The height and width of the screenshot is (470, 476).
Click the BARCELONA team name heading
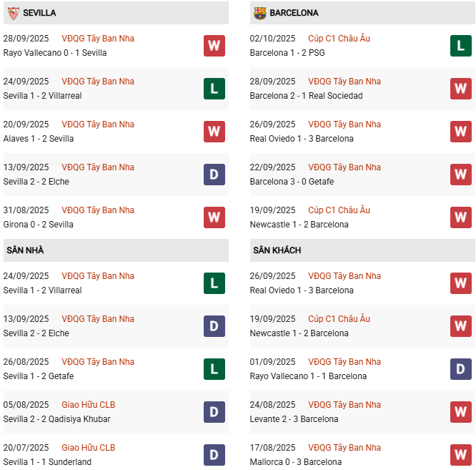(294, 13)
